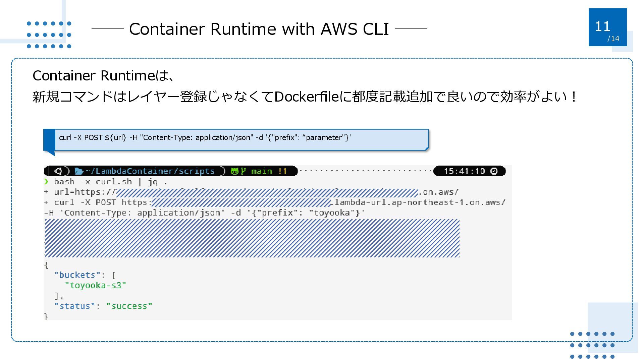The image size is (644, 362).
Task: Click the folder icon before ~/LambdaContainer/scripts
Action: 79,171
